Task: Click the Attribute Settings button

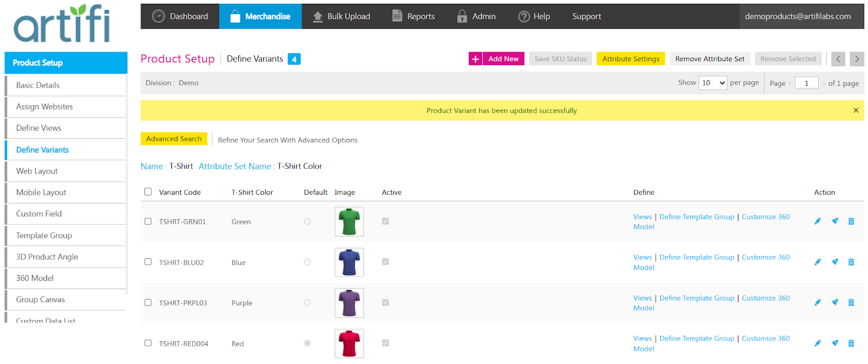Action: pos(631,59)
